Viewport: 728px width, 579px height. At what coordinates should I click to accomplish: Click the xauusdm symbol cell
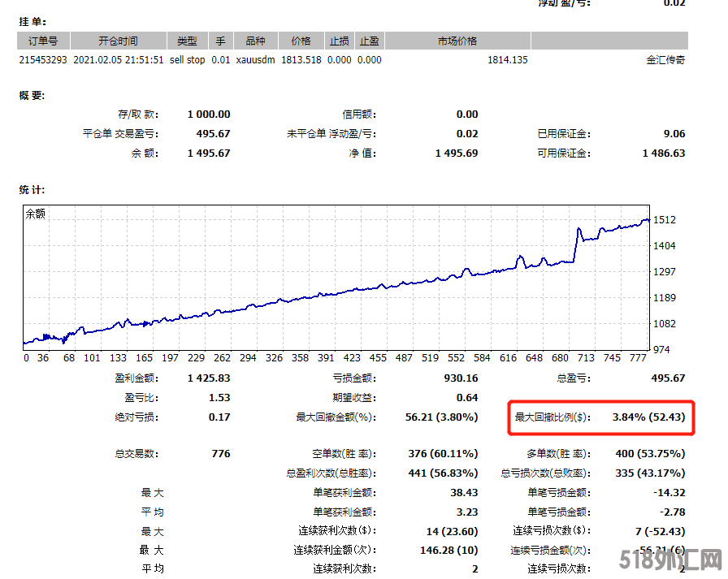pos(256,60)
